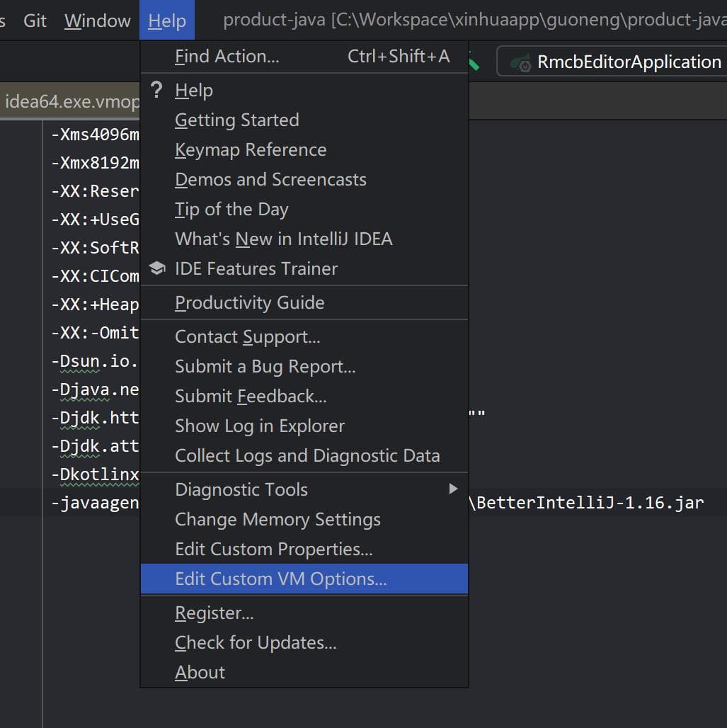The width and height of the screenshot is (727, 728).
Task: Select Collect Logs and Diagnostic Data
Action: pos(304,455)
